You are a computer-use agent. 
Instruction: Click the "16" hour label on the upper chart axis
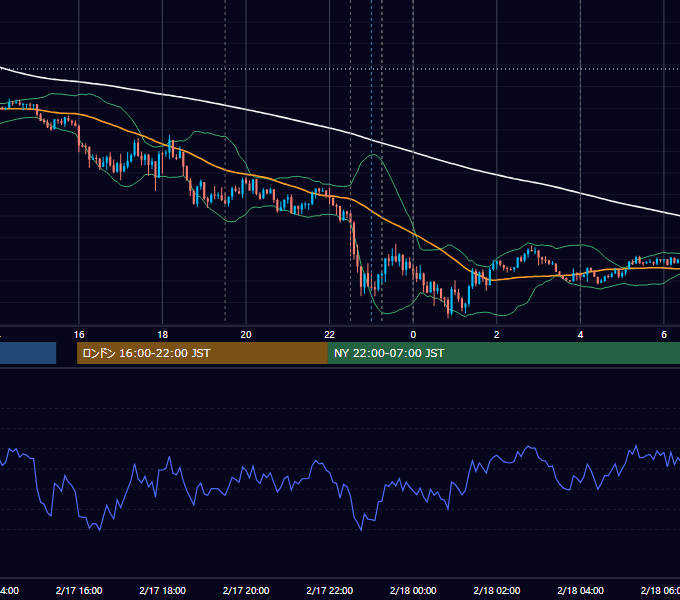(x=79, y=335)
